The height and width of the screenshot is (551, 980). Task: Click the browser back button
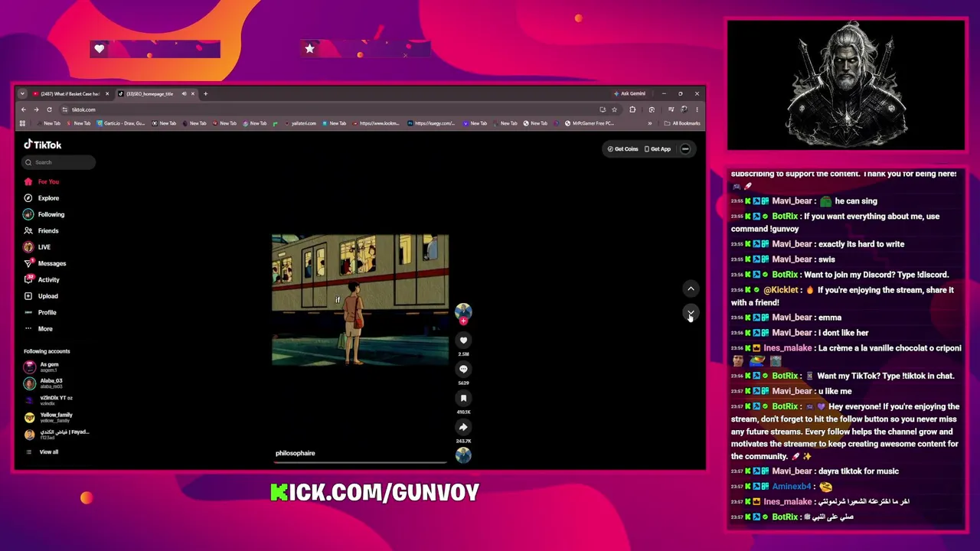(x=24, y=109)
